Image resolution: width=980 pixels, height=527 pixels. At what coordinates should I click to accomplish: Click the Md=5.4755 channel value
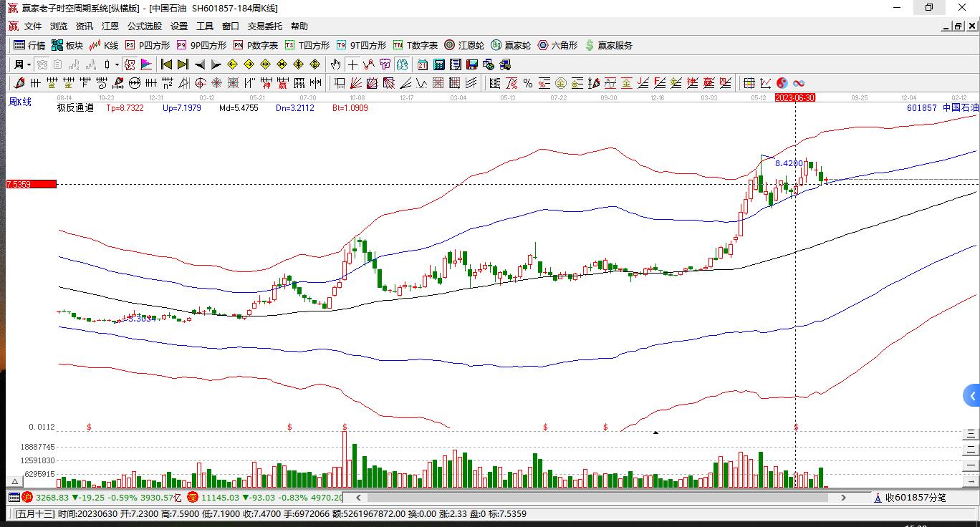(x=239, y=108)
